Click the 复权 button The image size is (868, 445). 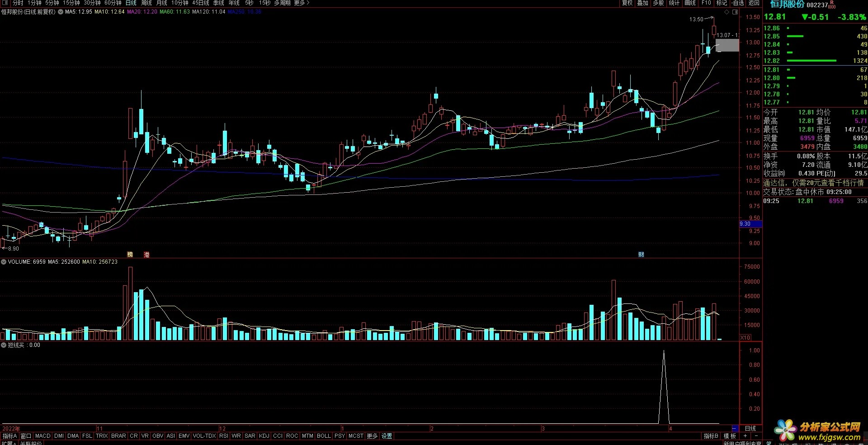click(x=627, y=3)
